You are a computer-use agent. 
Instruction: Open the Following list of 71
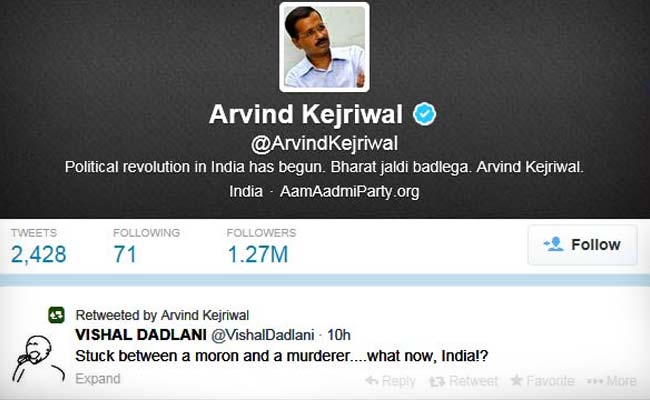146,246
